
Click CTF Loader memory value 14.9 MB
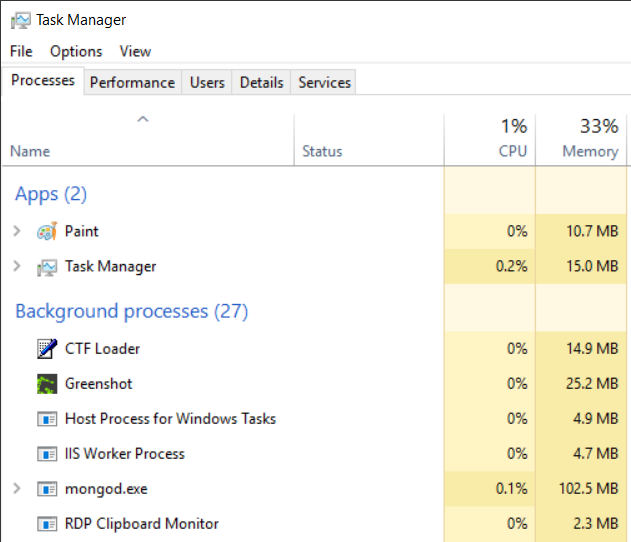click(x=592, y=348)
